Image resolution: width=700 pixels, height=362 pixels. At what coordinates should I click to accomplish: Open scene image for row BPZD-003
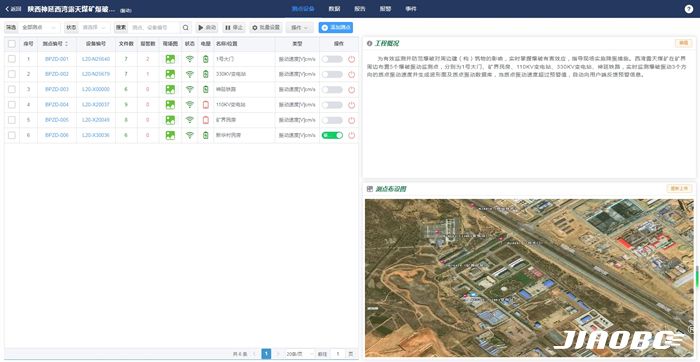tap(170, 89)
